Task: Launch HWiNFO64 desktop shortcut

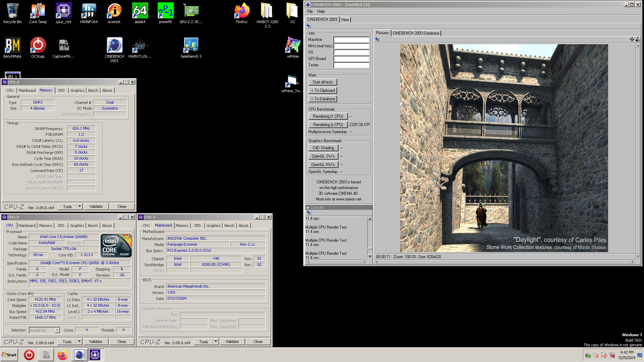Action: point(89,13)
